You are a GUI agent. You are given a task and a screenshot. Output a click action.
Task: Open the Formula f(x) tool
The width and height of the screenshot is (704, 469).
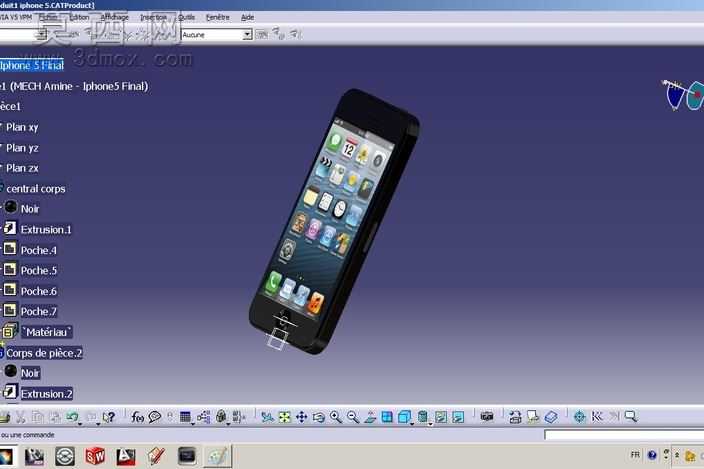[137, 417]
